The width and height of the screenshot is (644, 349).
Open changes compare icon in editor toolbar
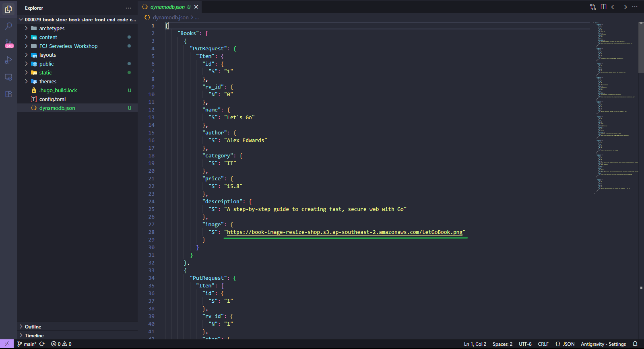pyautogui.click(x=593, y=7)
